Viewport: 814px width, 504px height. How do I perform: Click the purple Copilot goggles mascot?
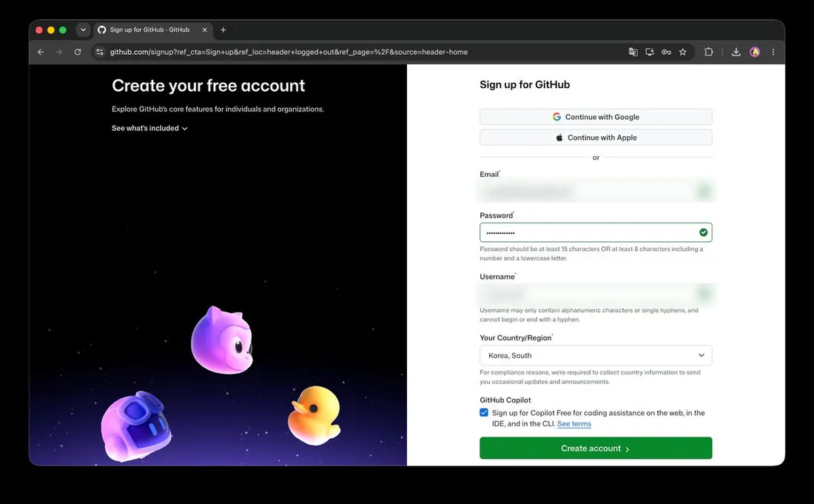136,426
